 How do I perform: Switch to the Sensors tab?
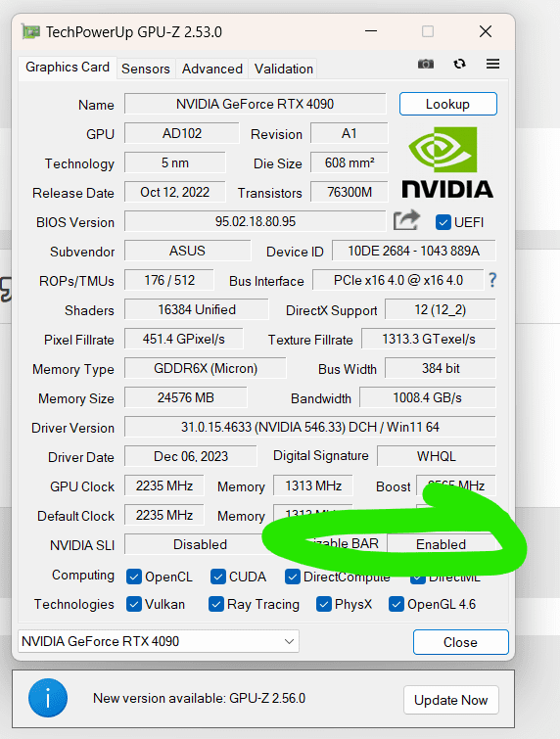(146, 69)
